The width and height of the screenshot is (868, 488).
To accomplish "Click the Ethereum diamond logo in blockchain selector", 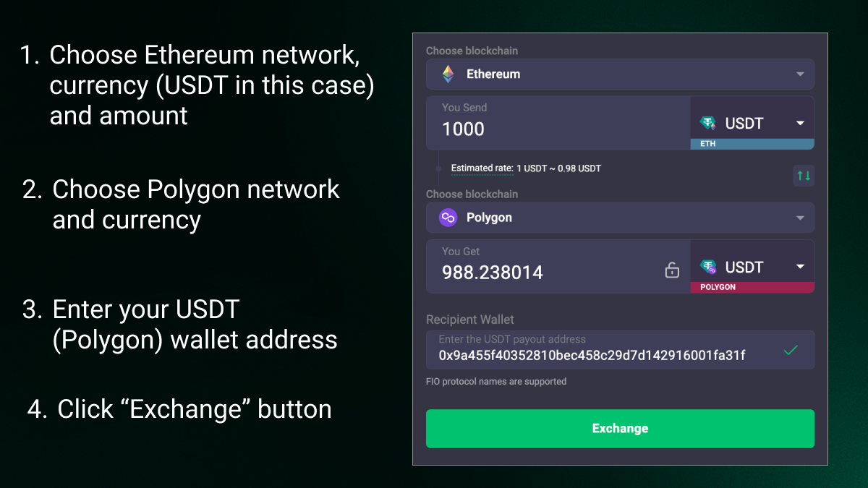I will coord(448,74).
